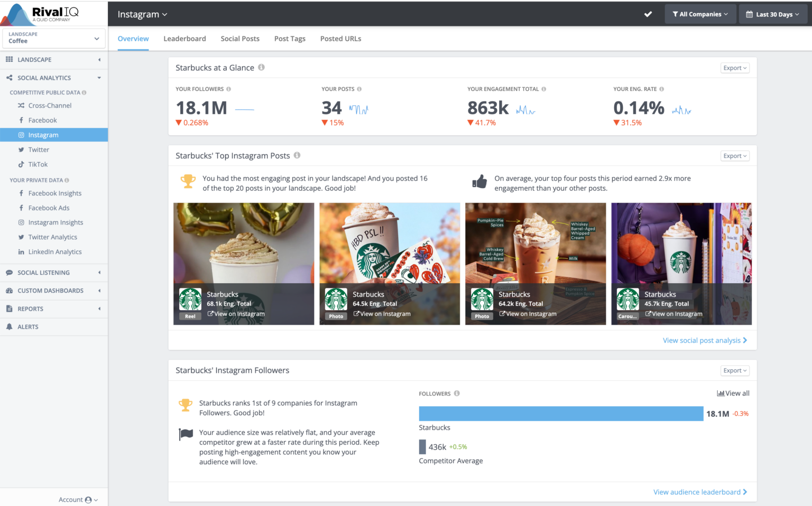Switch to the Leaderboard tab
The width and height of the screenshot is (812, 506).
pyautogui.click(x=184, y=39)
